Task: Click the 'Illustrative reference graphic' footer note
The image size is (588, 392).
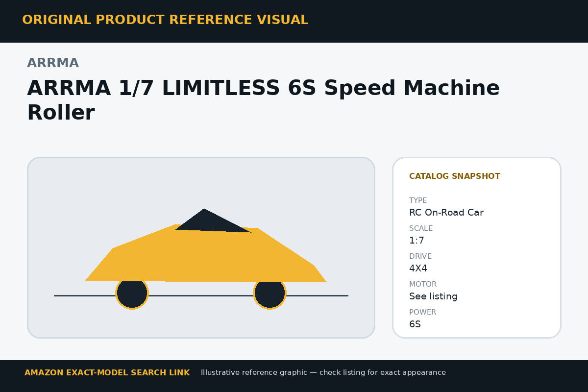Action: (x=323, y=373)
